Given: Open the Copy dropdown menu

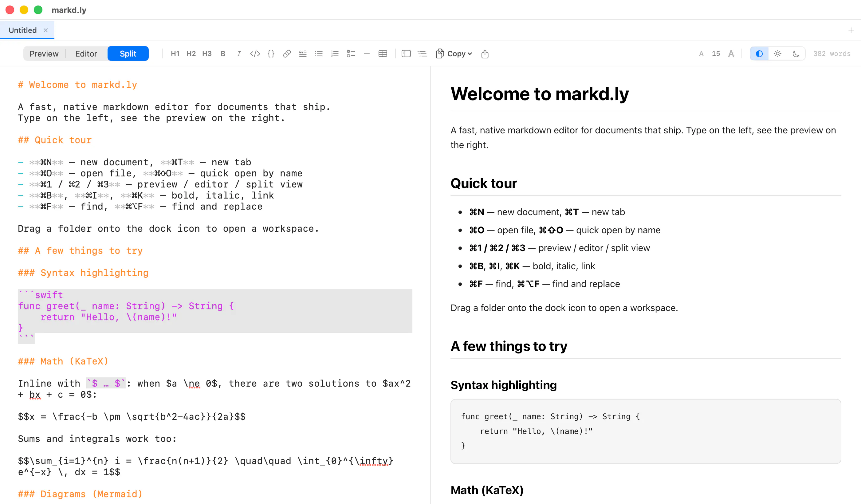Looking at the screenshot, I should tap(454, 54).
